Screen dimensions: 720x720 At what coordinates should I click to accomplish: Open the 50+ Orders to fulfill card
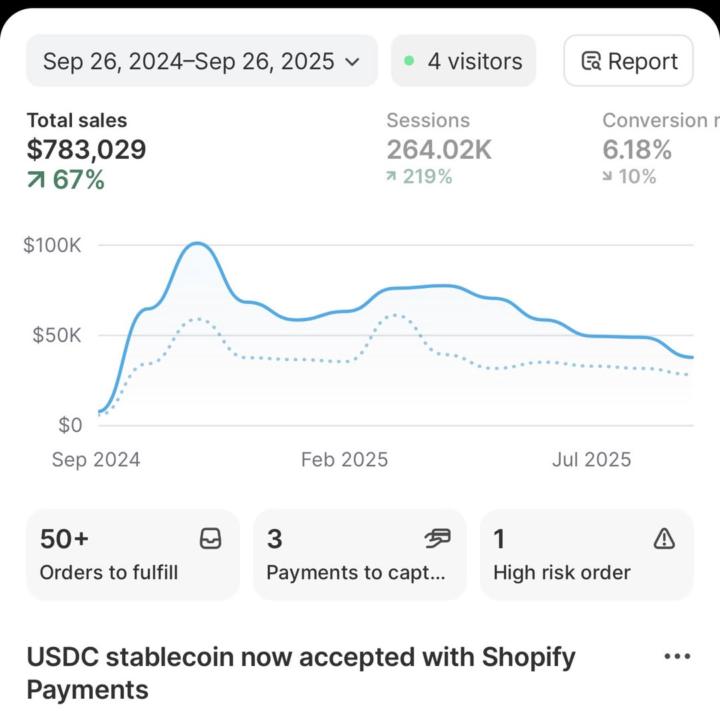pyautogui.click(x=132, y=555)
